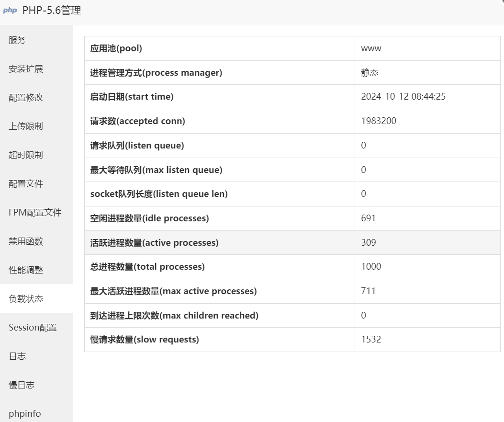Viewport: 504px width, 422px height.
Task: Click the 总进程数量(total processes) label
Action: click(147, 267)
